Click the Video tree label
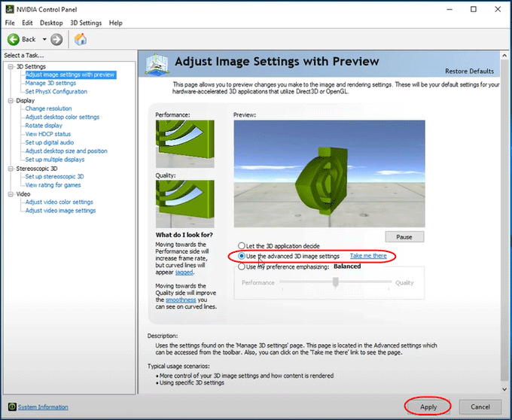This screenshot has width=512, height=420. point(23,194)
